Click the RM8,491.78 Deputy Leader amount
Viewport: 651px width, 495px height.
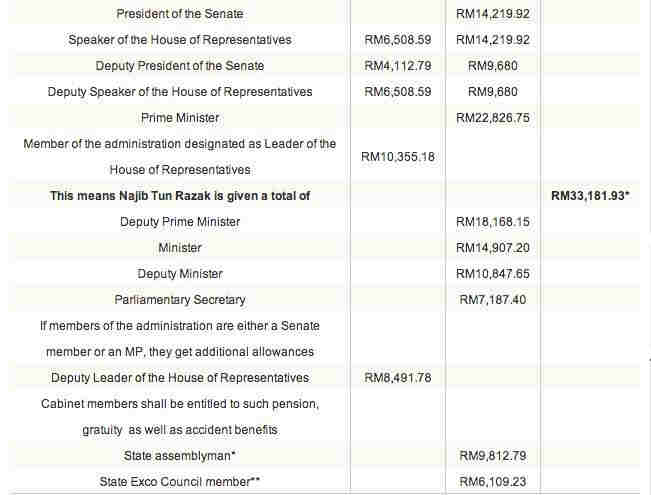point(398,378)
